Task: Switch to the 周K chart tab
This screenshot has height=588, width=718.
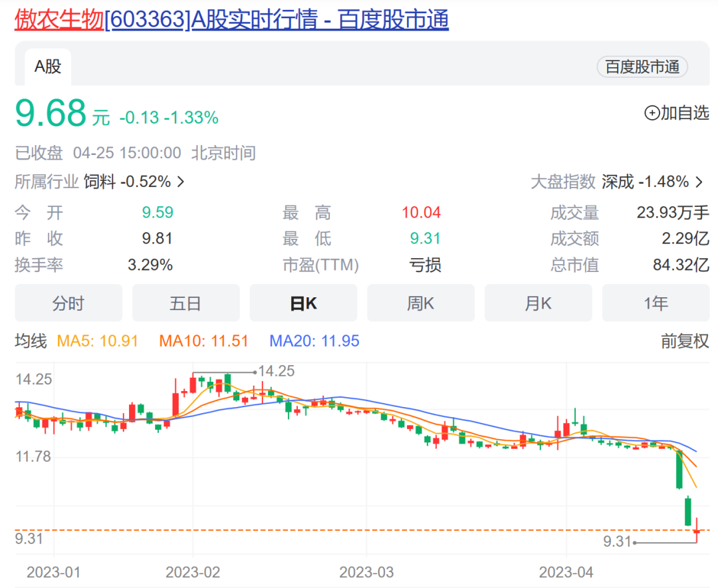Action: tap(421, 303)
